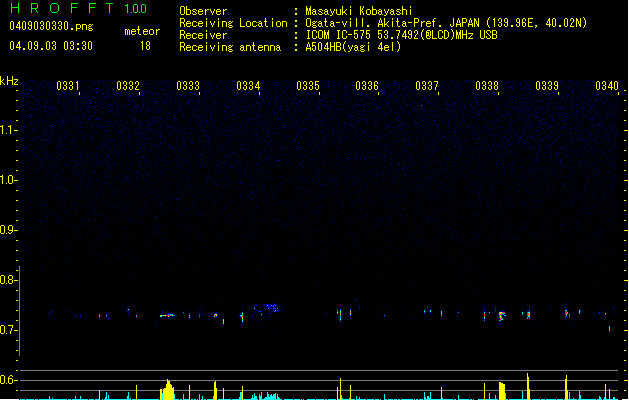Click the cyan noise cluster below 0334
Image resolution: width=629 pixels, height=400 pixels.
tap(266, 396)
